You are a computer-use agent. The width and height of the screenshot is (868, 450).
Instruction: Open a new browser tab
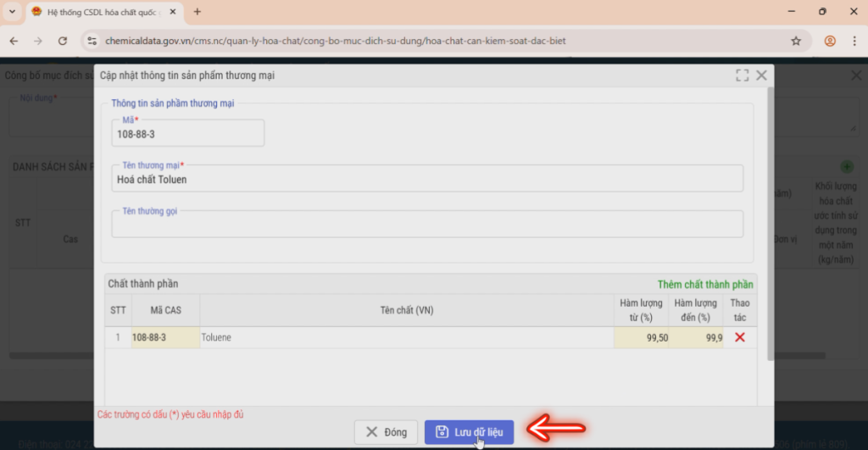point(197,12)
